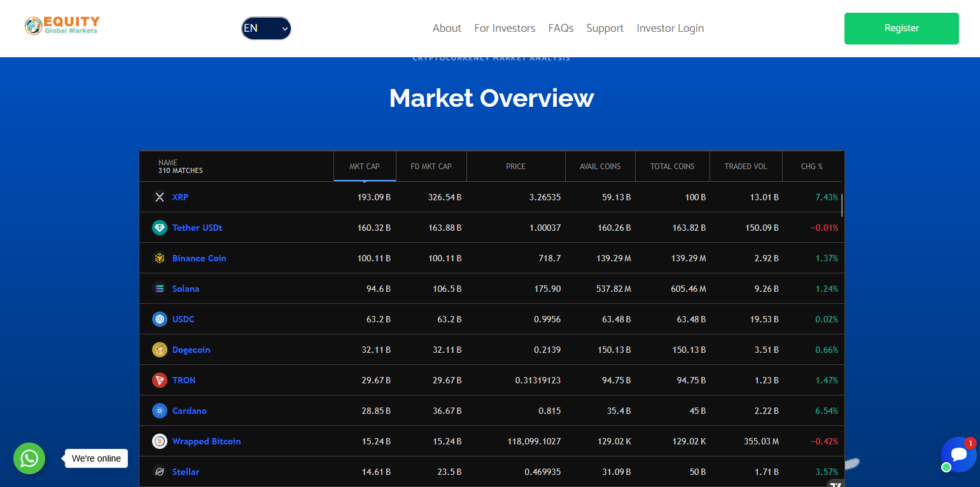Click TRON price 0.31319123
The height and width of the screenshot is (487, 980).
pyautogui.click(x=538, y=380)
